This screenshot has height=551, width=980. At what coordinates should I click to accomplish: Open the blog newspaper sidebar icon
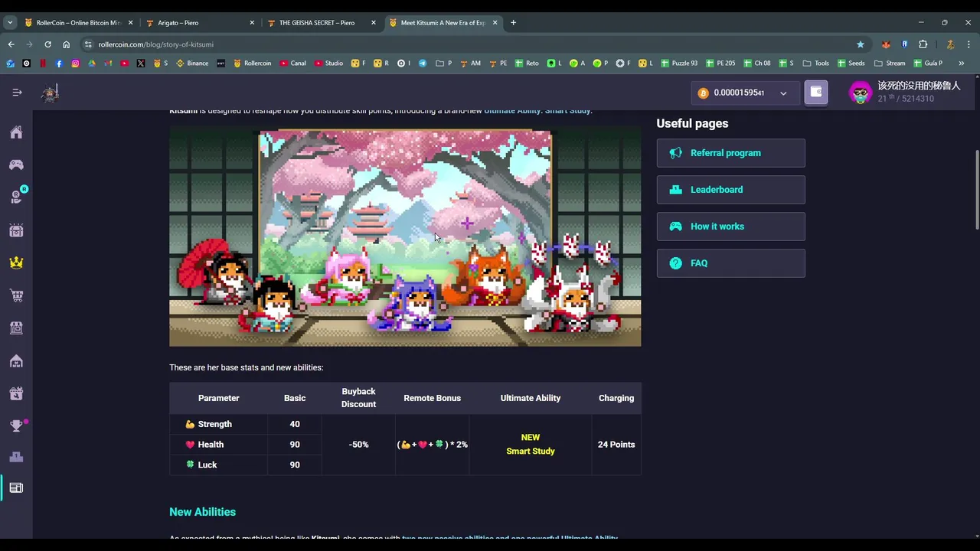point(16,488)
